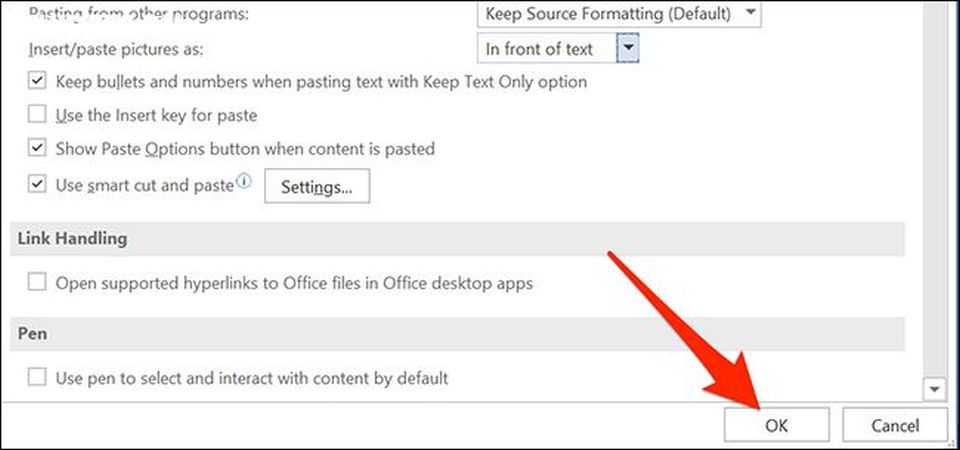Image resolution: width=960 pixels, height=450 pixels.
Task: Enable Use the Insert key for paste
Action: click(38, 115)
